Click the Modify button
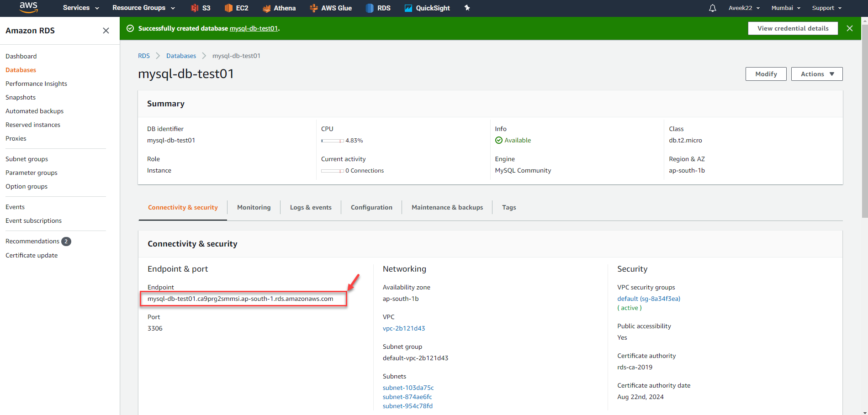 766,74
